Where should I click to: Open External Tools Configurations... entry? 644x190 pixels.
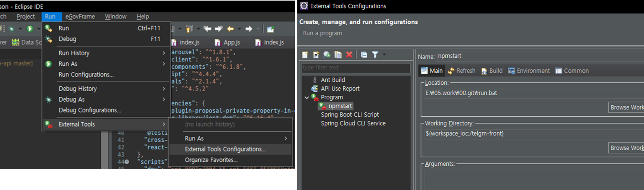(x=231, y=149)
